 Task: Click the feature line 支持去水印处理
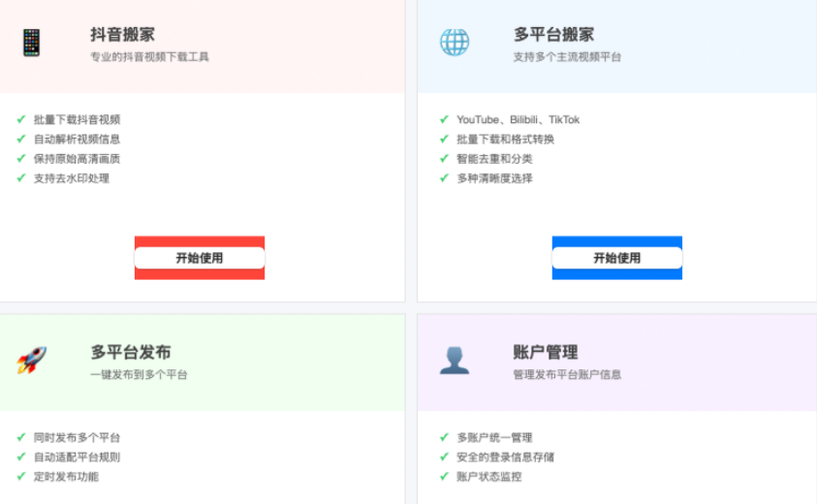point(72,178)
